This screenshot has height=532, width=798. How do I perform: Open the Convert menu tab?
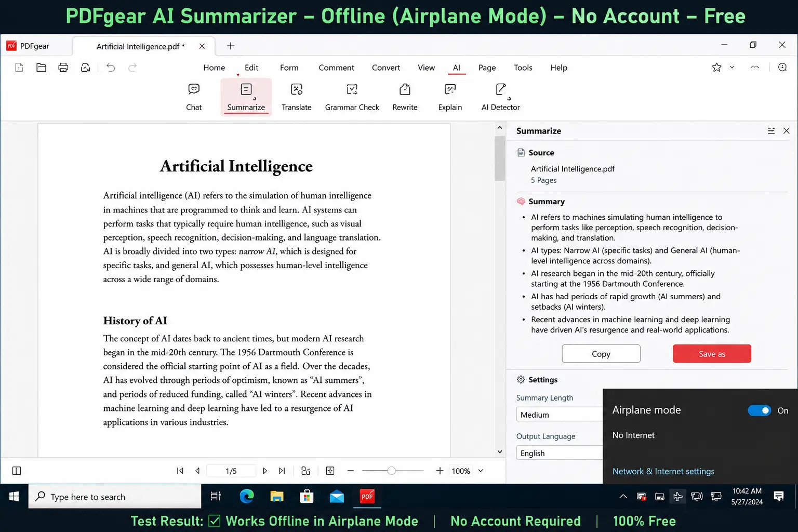(x=386, y=68)
